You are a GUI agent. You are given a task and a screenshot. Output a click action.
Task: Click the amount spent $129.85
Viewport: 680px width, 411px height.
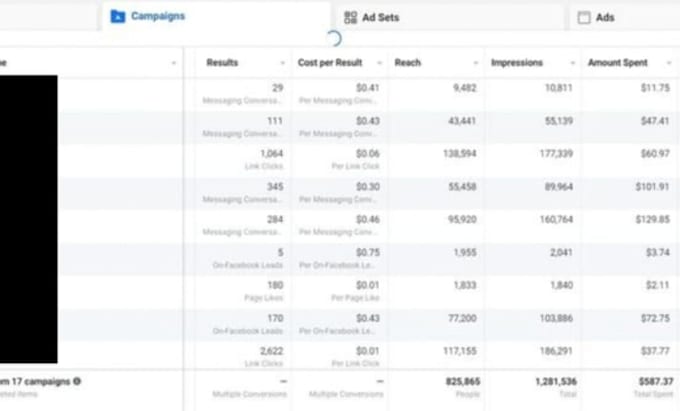pos(653,219)
